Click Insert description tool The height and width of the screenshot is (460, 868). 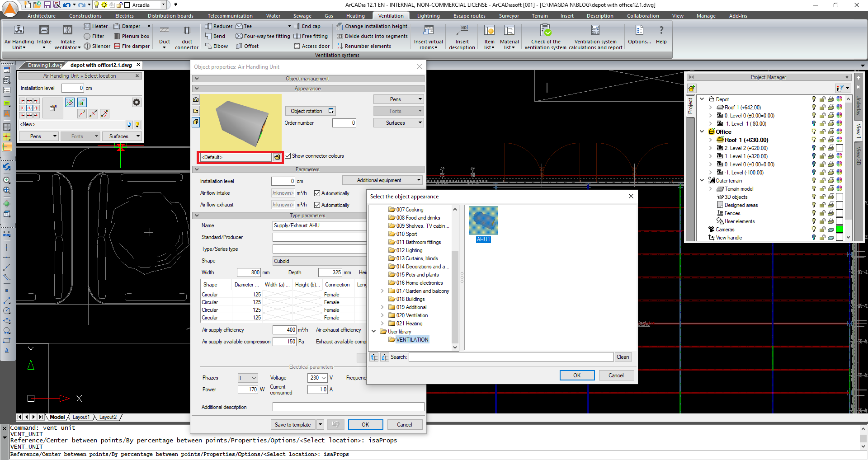pos(462,37)
